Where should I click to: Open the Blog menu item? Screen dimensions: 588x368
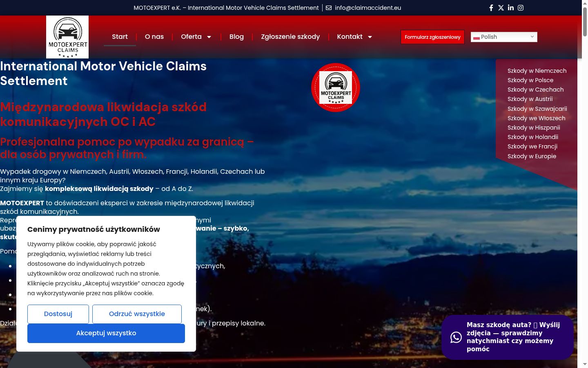tap(236, 37)
